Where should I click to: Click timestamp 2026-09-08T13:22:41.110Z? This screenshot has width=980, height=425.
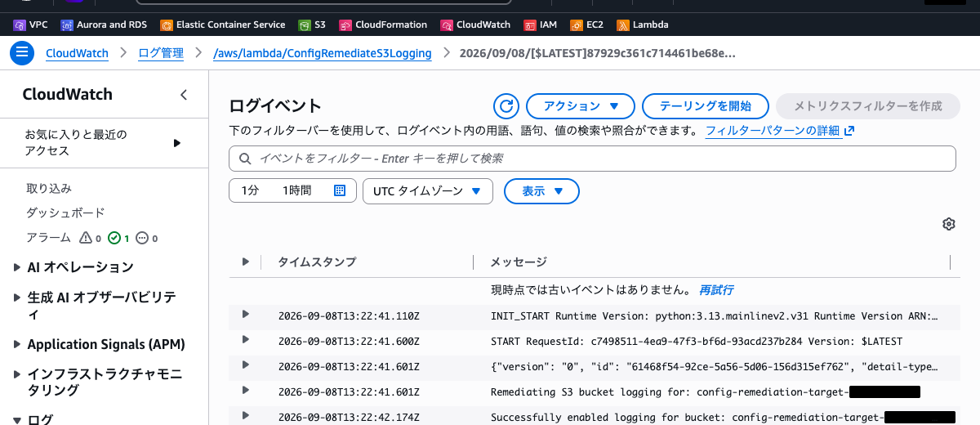pos(349,315)
